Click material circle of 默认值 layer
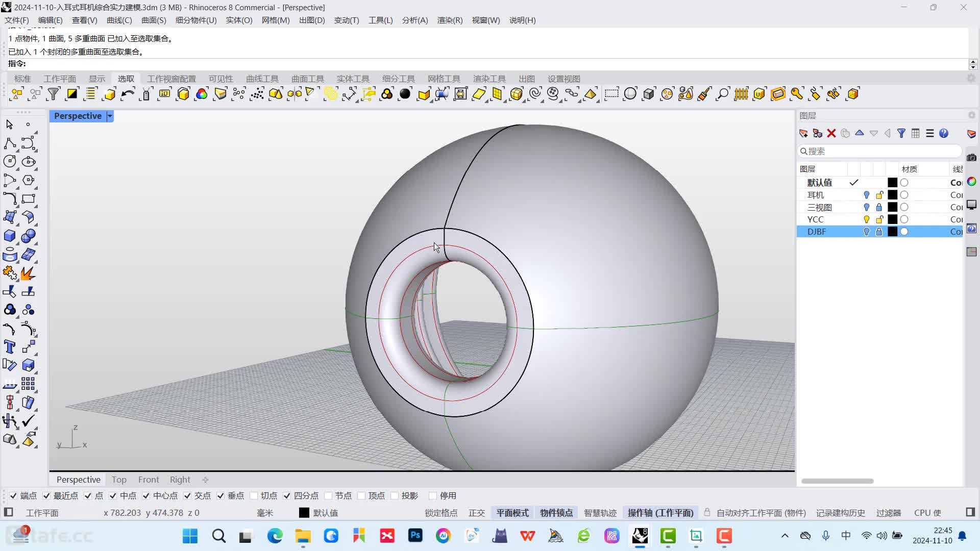This screenshot has height=551, width=980. pos(904,183)
